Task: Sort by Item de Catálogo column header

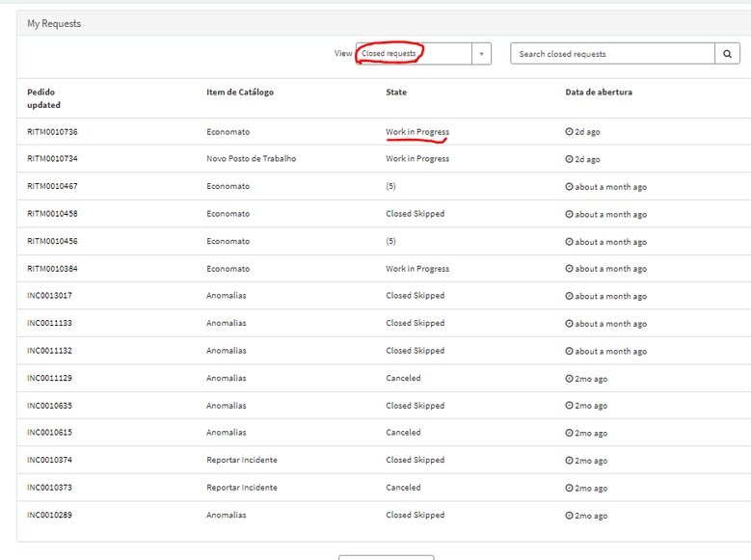Action: 240,92
